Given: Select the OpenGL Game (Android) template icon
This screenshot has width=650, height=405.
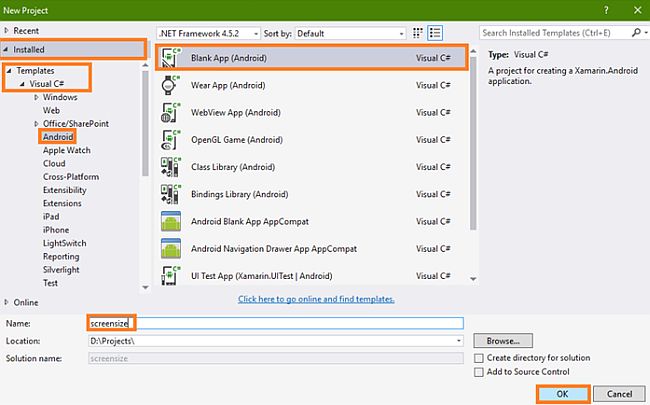Looking at the screenshot, I should pos(171,140).
